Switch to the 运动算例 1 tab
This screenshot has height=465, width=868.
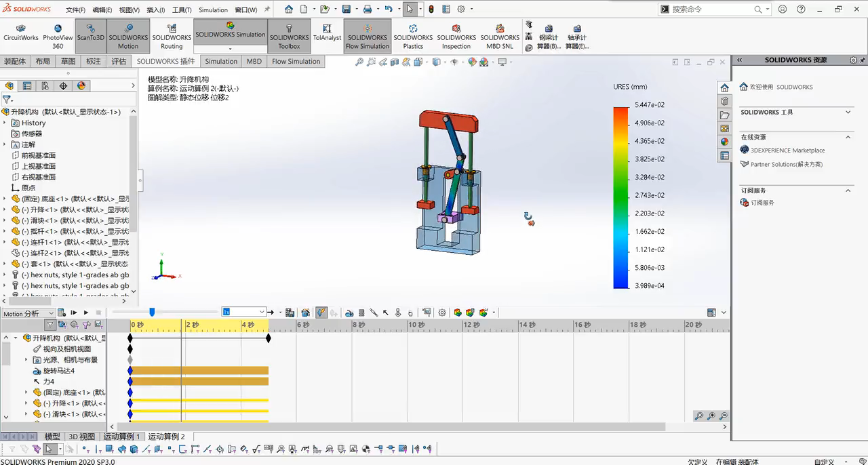(x=121, y=437)
